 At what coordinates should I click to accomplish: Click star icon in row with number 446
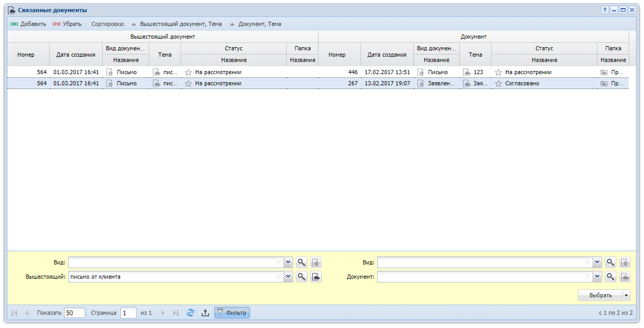point(498,72)
